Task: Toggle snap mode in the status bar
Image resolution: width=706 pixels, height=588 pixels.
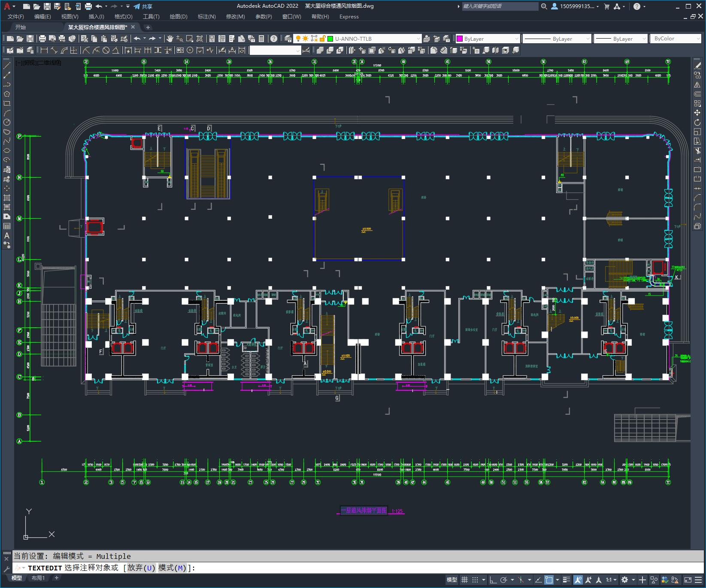Action: tap(475, 580)
